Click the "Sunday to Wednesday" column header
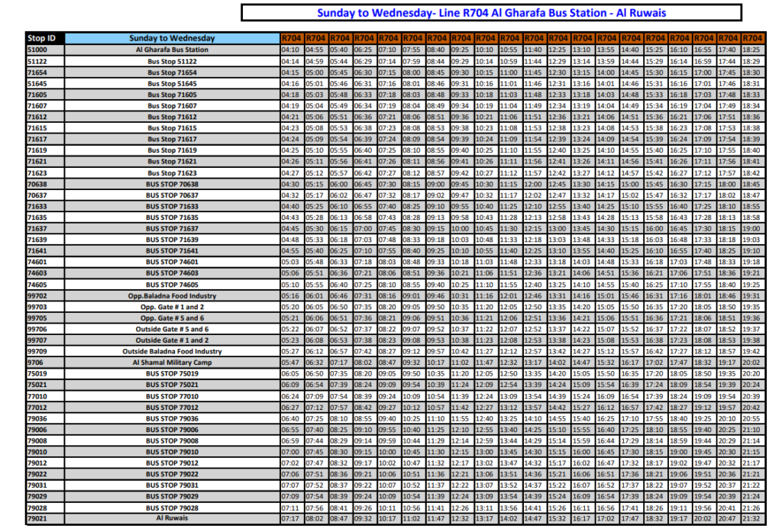Image resolution: width=782 pixels, height=532 pixels. tap(172, 38)
